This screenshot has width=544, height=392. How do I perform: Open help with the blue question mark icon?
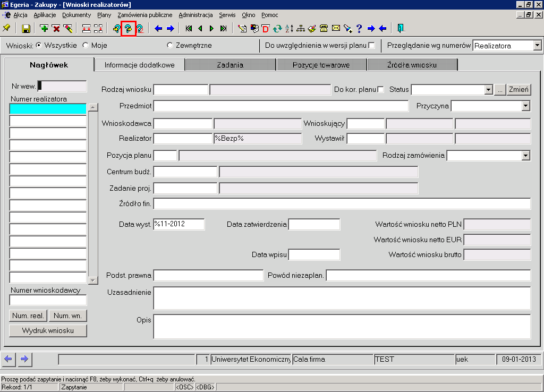359,29
